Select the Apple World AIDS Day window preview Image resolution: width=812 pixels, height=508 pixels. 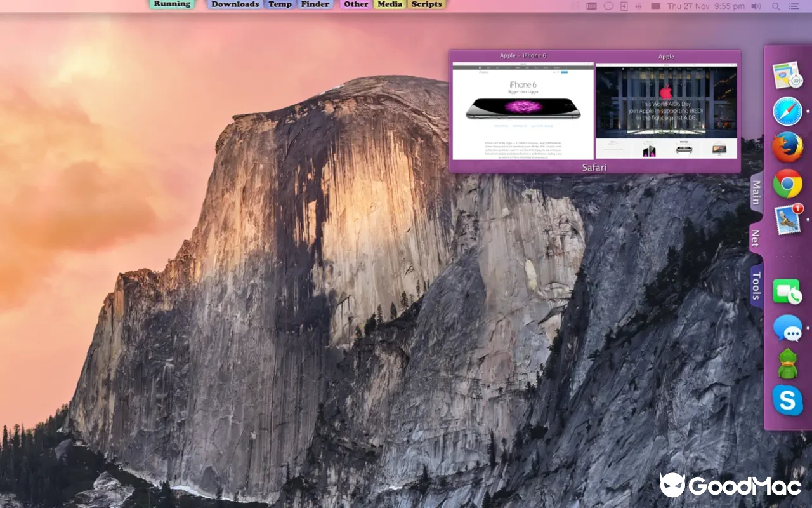[x=667, y=110]
